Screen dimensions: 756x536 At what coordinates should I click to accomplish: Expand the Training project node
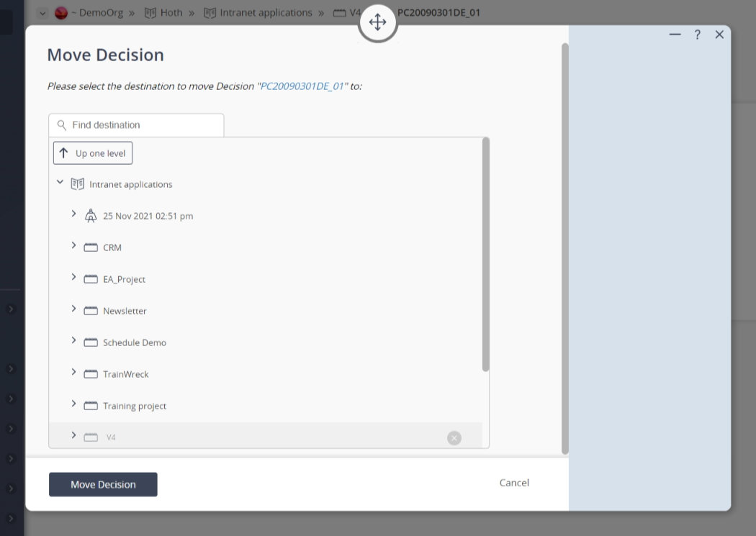click(x=73, y=404)
